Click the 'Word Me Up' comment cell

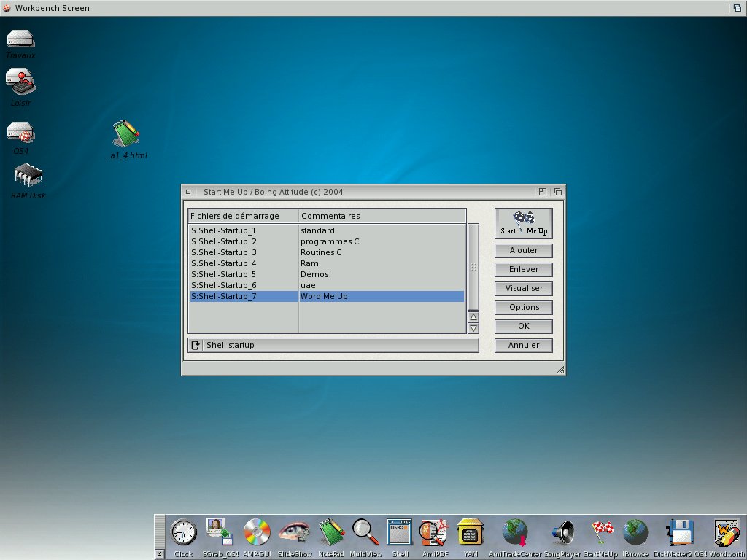click(382, 296)
